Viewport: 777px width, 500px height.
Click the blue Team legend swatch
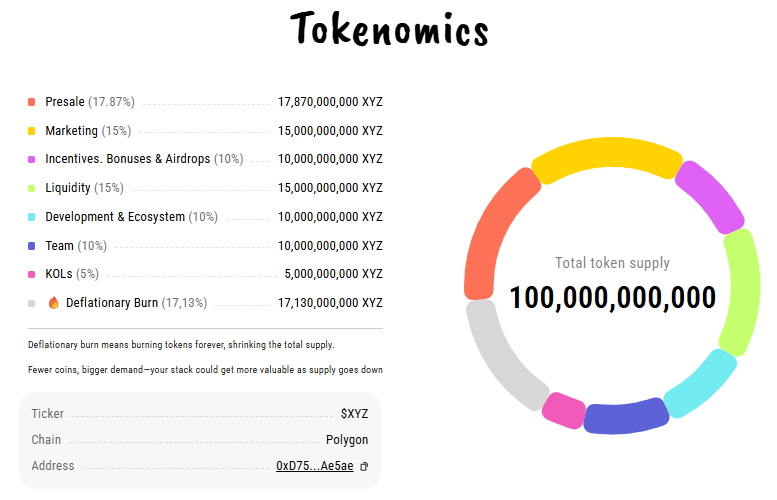[32, 246]
